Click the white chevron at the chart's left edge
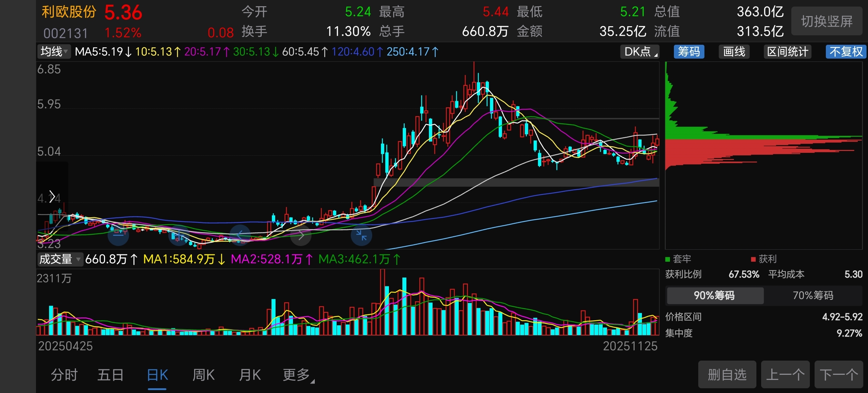 tap(52, 197)
